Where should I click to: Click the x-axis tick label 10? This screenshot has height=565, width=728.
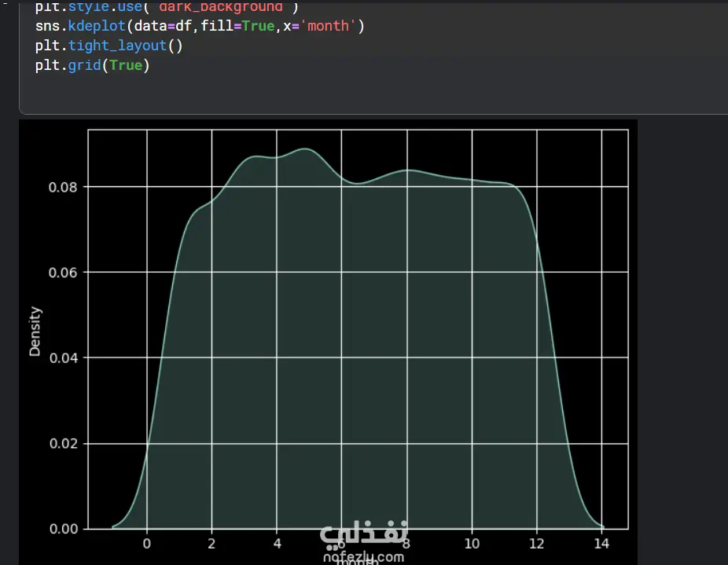tap(472, 544)
